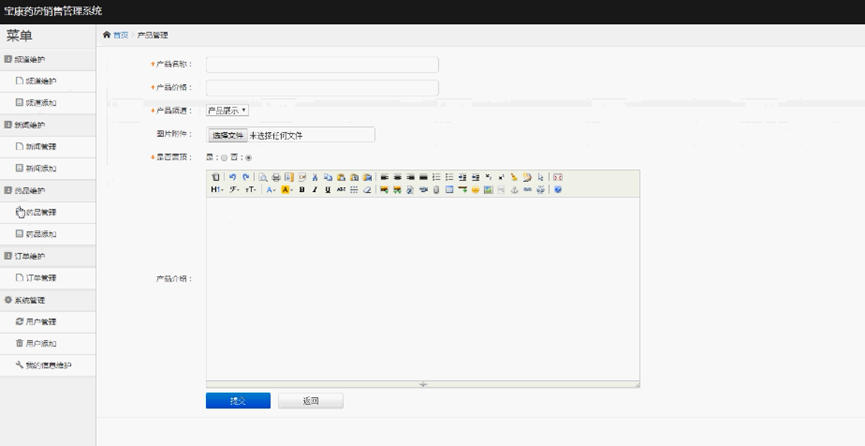Decrease indent in the editor
This screenshot has height=446, width=865.
pos(475,177)
